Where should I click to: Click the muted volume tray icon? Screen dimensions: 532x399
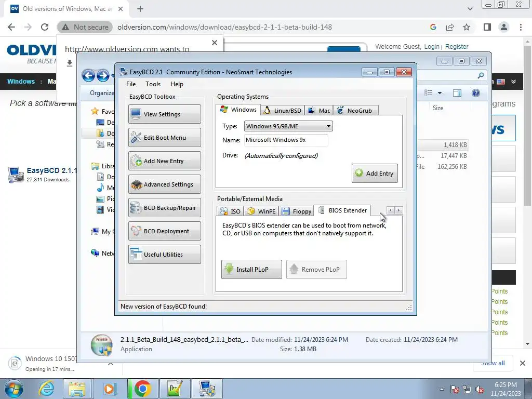480,390
